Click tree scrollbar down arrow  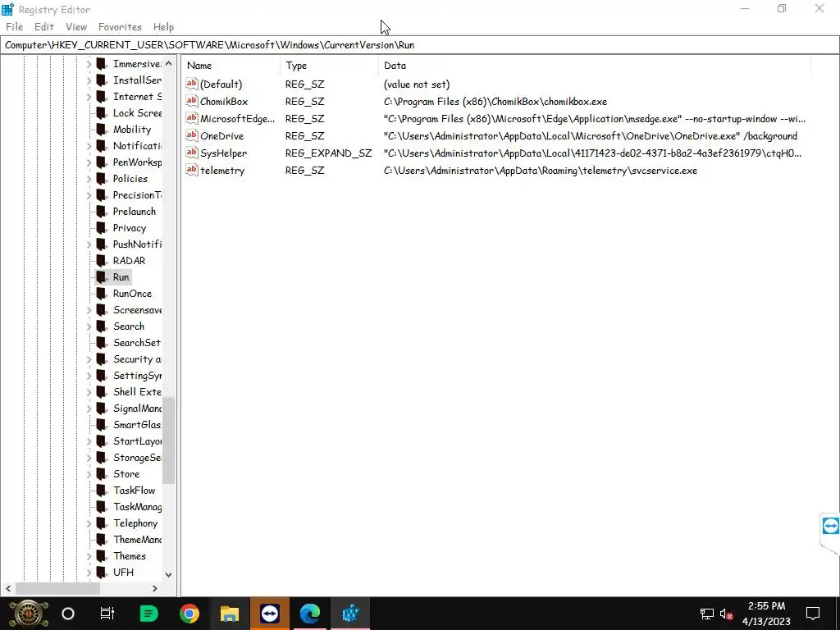pyautogui.click(x=169, y=575)
